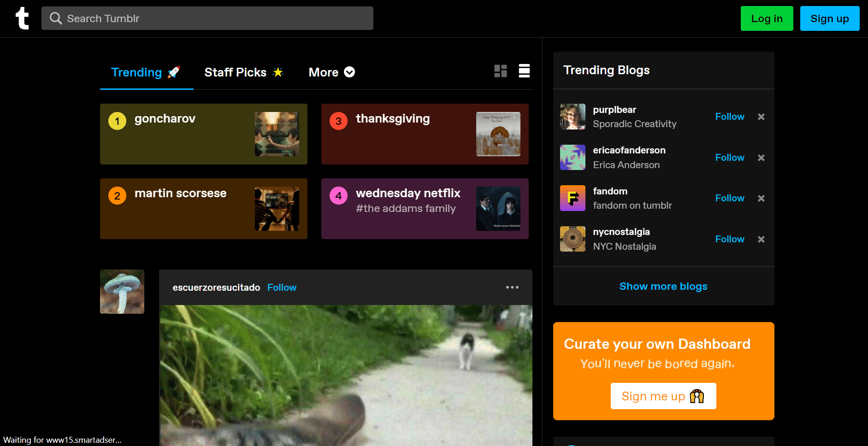Viewport: 868px width, 446px height.
Task: Dismiss nycnostalgia from trending blogs
Action: pos(761,239)
